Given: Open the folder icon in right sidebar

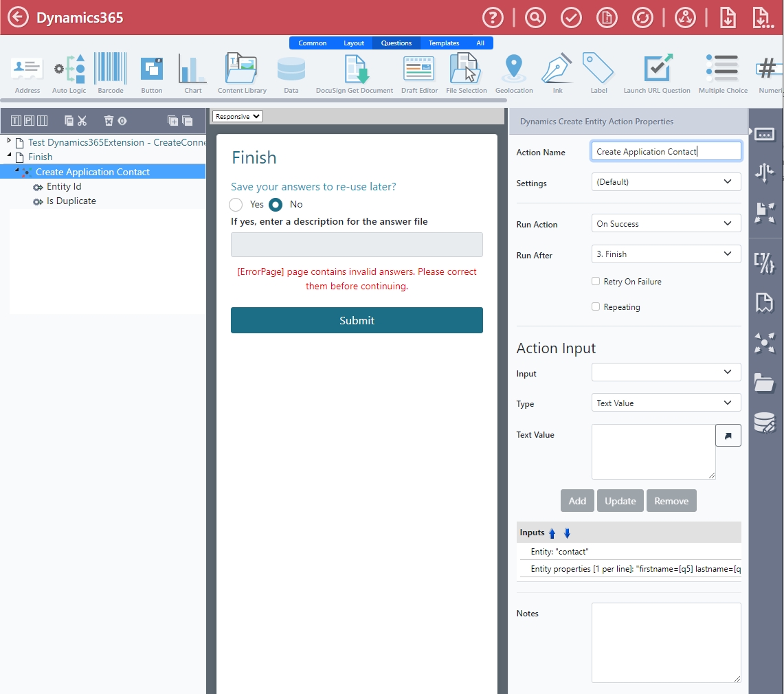Looking at the screenshot, I should point(765,383).
